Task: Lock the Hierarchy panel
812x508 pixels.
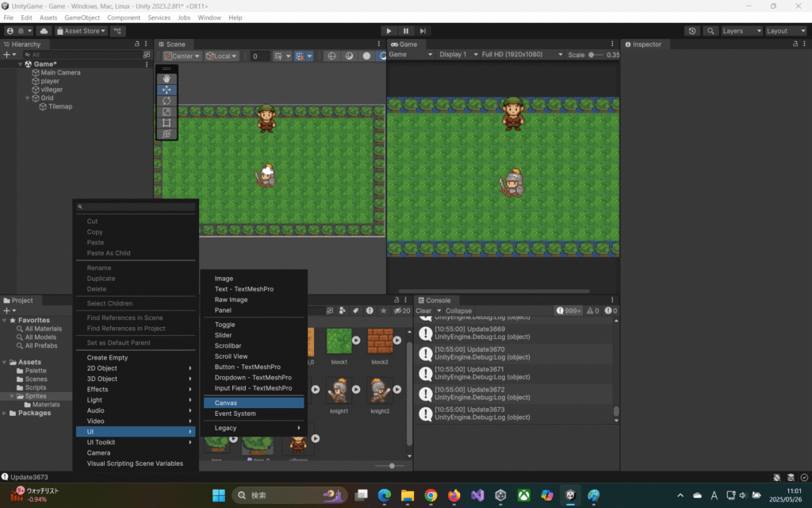Action: pyautogui.click(x=136, y=44)
